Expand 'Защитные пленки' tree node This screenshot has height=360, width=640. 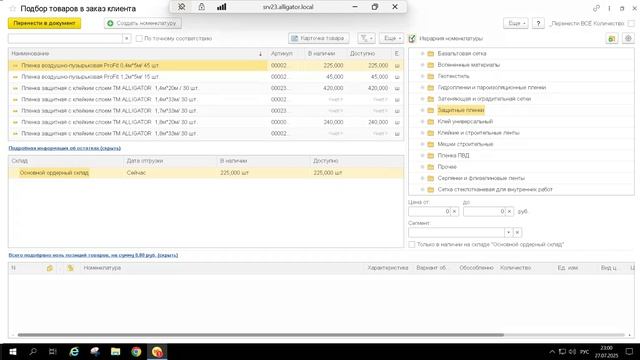pos(422,110)
